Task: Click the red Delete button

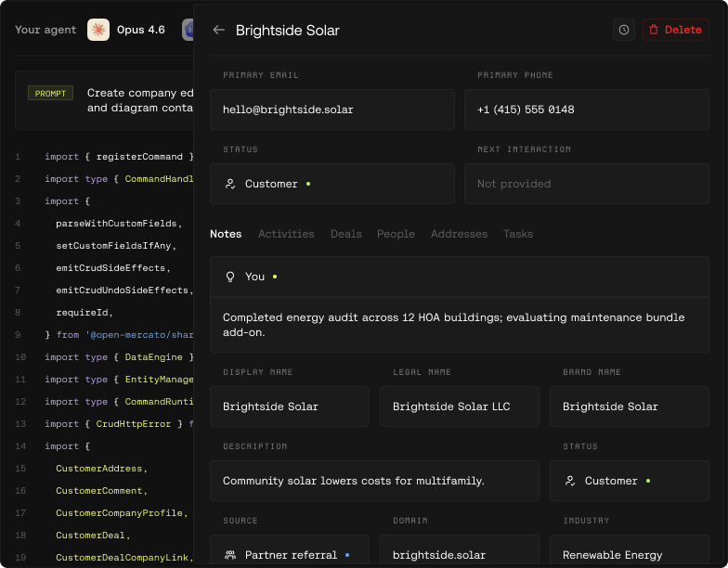Action: click(676, 30)
